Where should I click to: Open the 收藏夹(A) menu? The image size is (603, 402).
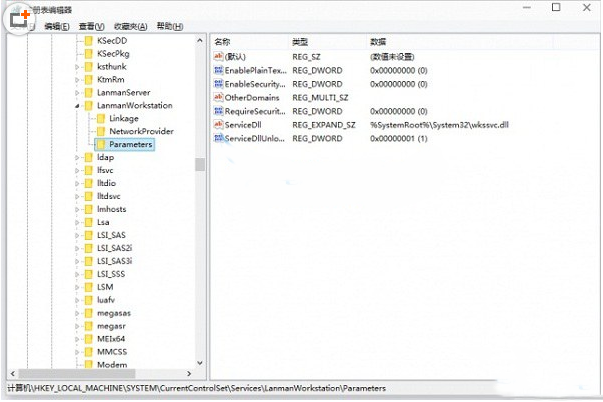(131, 26)
